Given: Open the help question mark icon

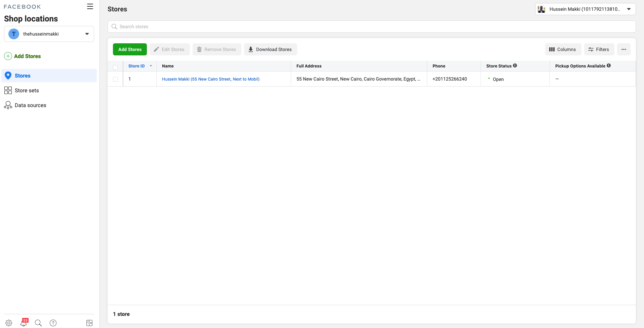Looking at the screenshot, I should pyautogui.click(x=53, y=323).
